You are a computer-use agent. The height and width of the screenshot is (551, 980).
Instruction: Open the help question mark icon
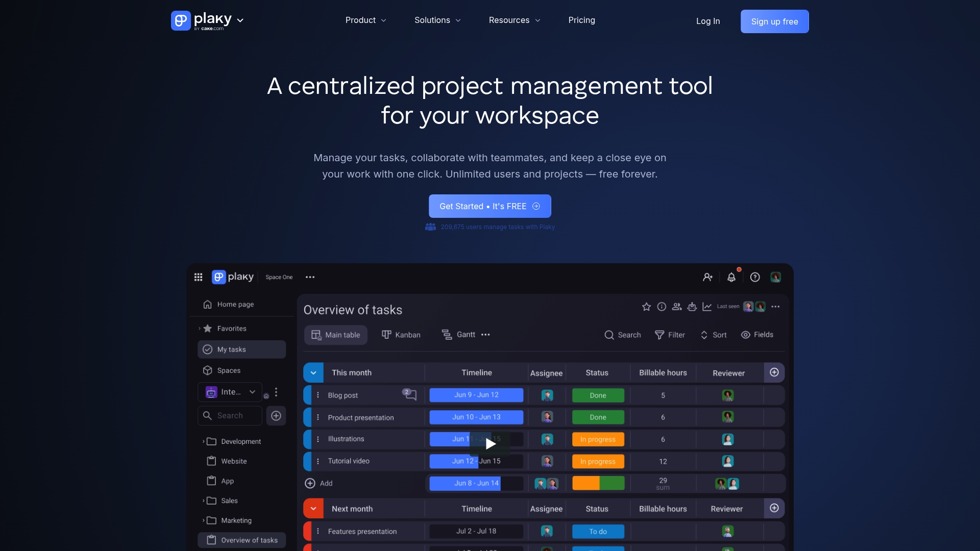tap(755, 277)
